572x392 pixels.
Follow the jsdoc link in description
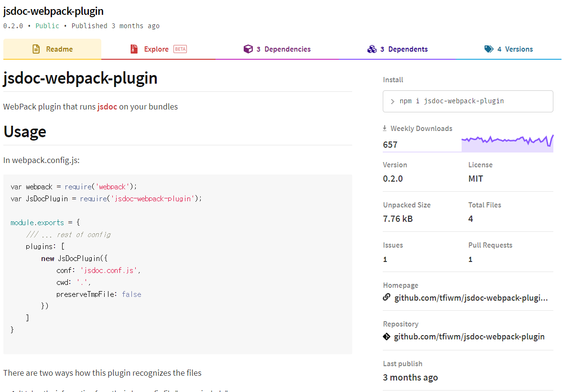pos(107,107)
